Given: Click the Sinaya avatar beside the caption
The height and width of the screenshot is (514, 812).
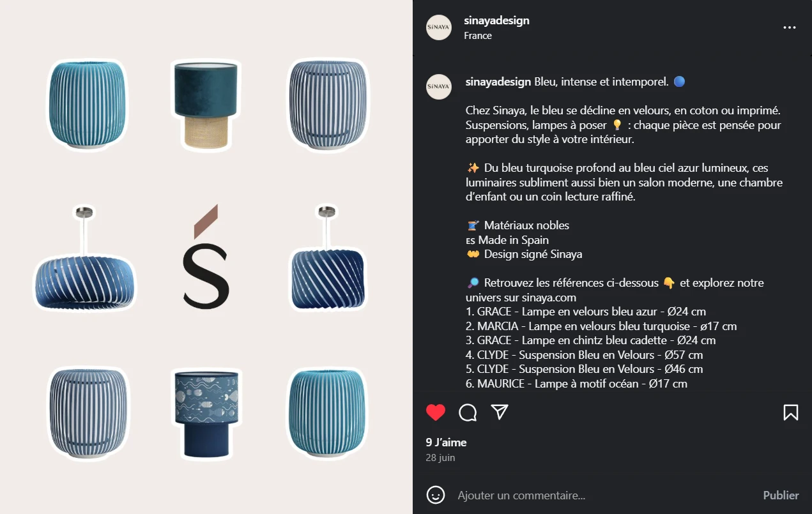Looking at the screenshot, I should (x=439, y=86).
